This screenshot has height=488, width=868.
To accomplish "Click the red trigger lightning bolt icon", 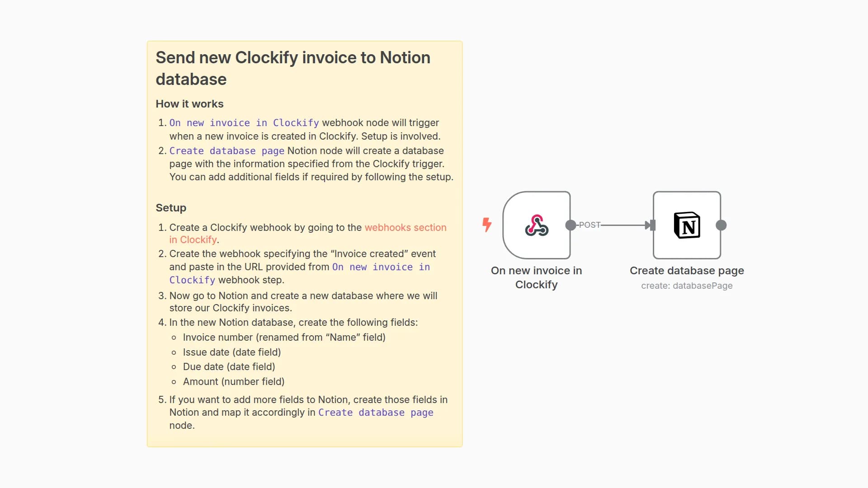I will 487,225.
